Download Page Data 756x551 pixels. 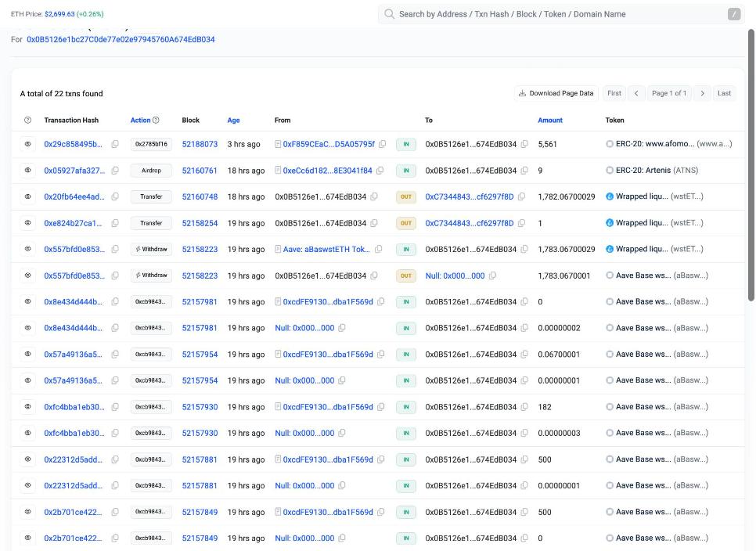556,93
